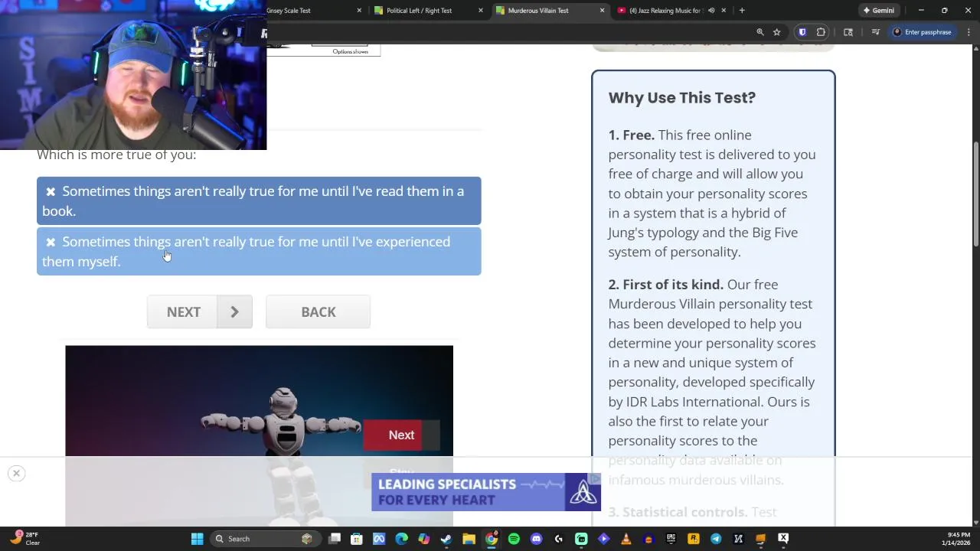Open Discord from the taskbar
This screenshot has width=980, height=551.
536,539
